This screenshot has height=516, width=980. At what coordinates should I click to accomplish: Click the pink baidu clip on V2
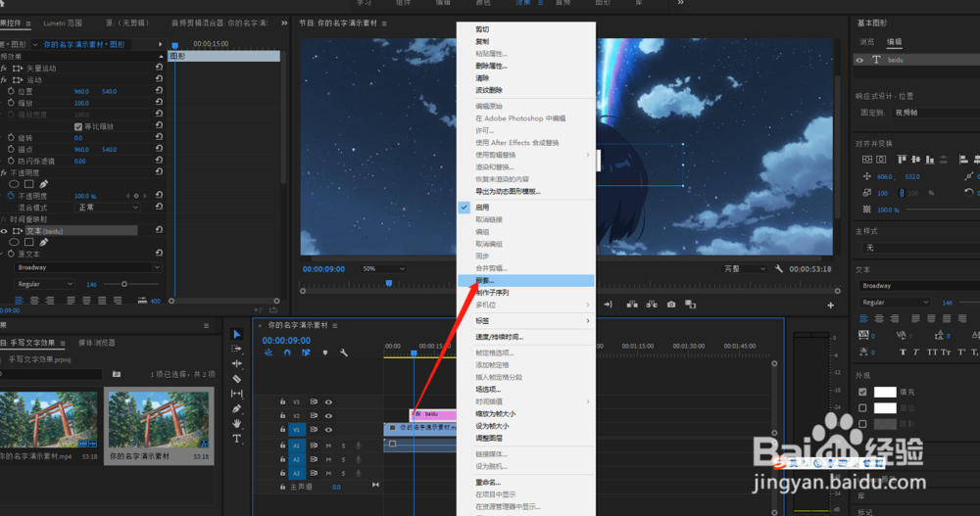pyautogui.click(x=434, y=414)
